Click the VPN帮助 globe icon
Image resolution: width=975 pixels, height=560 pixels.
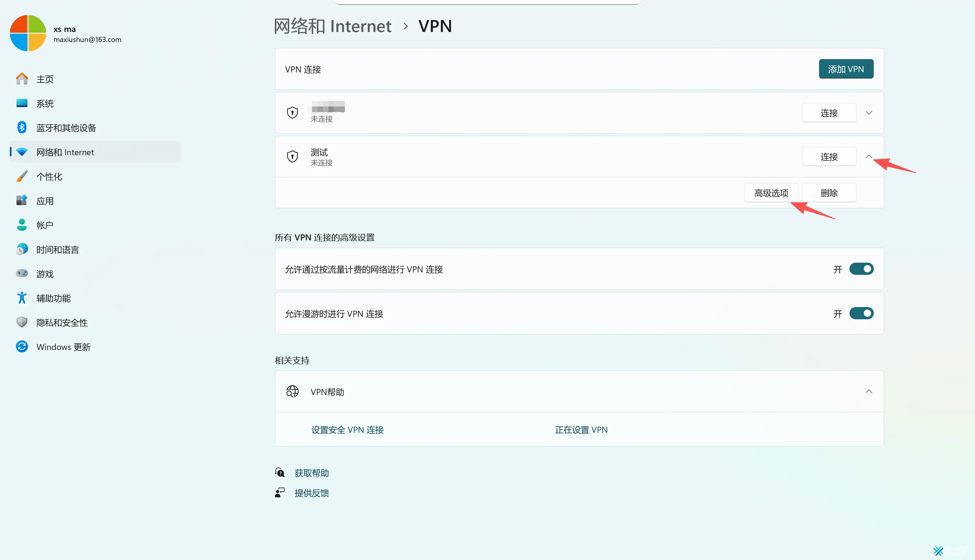pyautogui.click(x=292, y=391)
